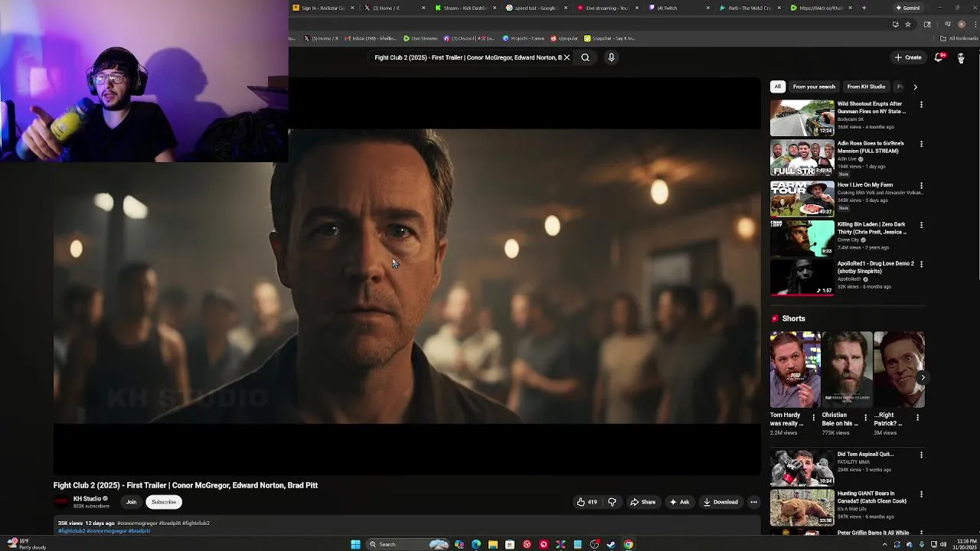Image resolution: width=980 pixels, height=551 pixels.
Task: Open Microsoft Edge from the taskbar
Action: pos(476,544)
